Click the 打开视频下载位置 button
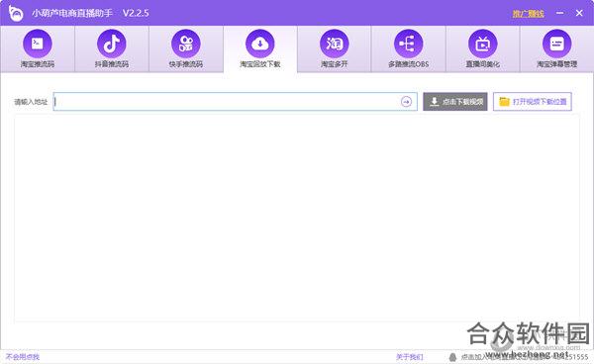594x364 pixels. point(533,102)
